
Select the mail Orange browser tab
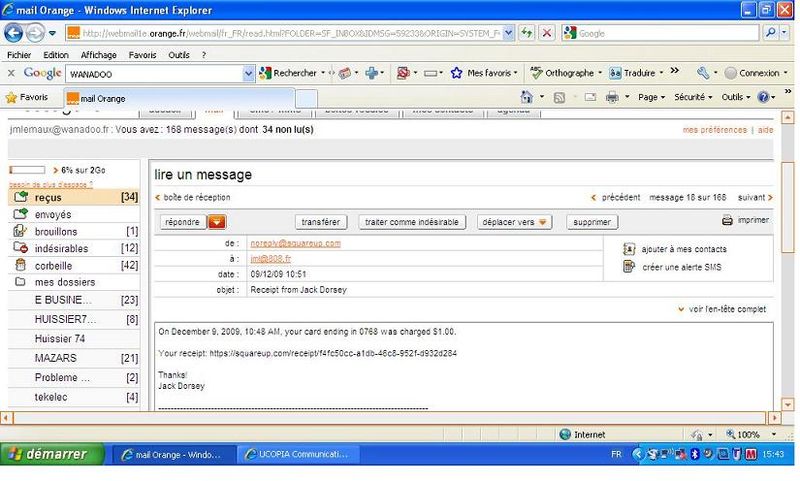pos(179,98)
